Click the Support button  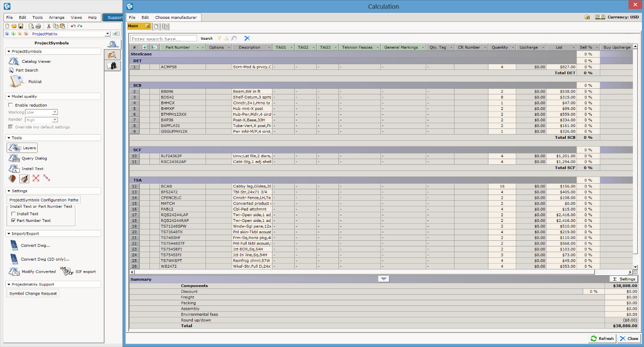[x=113, y=17]
